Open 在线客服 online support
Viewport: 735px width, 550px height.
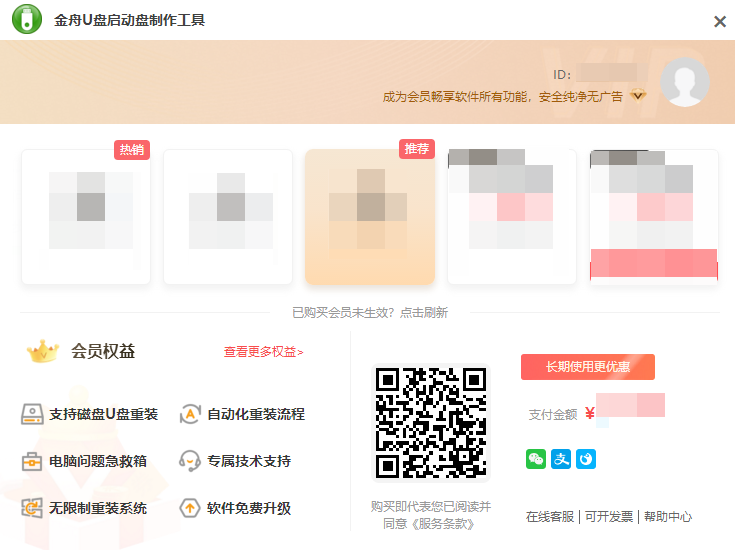pyautogui.click(x=550, y=517)
